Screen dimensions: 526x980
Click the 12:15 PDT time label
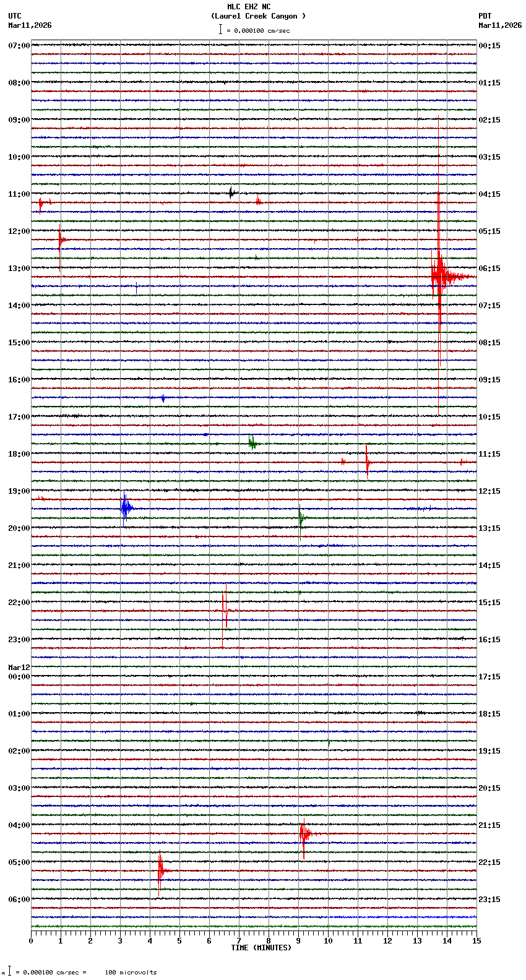click(489, 491)
